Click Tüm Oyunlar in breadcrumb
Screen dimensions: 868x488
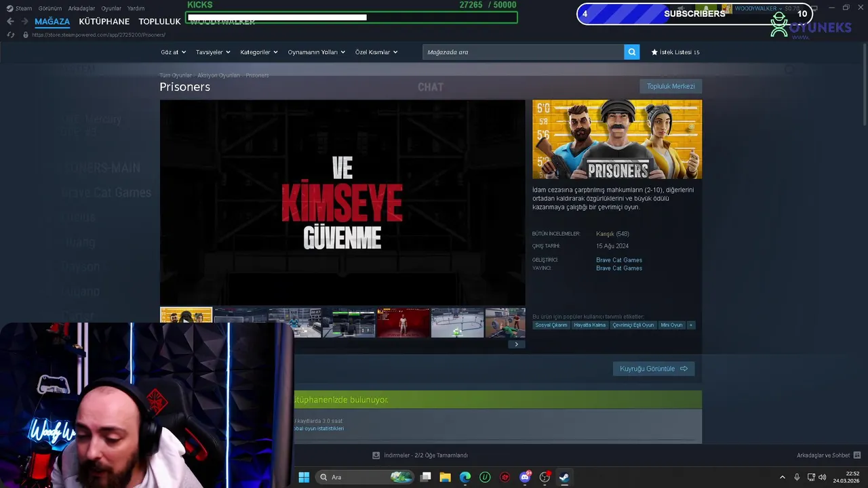(x=176, y=75)
